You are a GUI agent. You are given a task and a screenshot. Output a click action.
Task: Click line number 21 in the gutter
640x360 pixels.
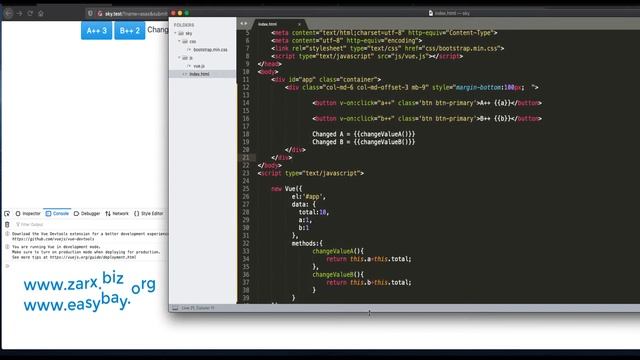pos(246,158)
